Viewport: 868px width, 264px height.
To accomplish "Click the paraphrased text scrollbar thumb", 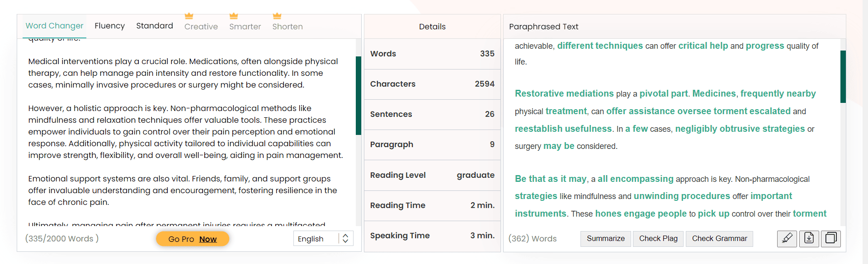I will click(x=843, y=77).
